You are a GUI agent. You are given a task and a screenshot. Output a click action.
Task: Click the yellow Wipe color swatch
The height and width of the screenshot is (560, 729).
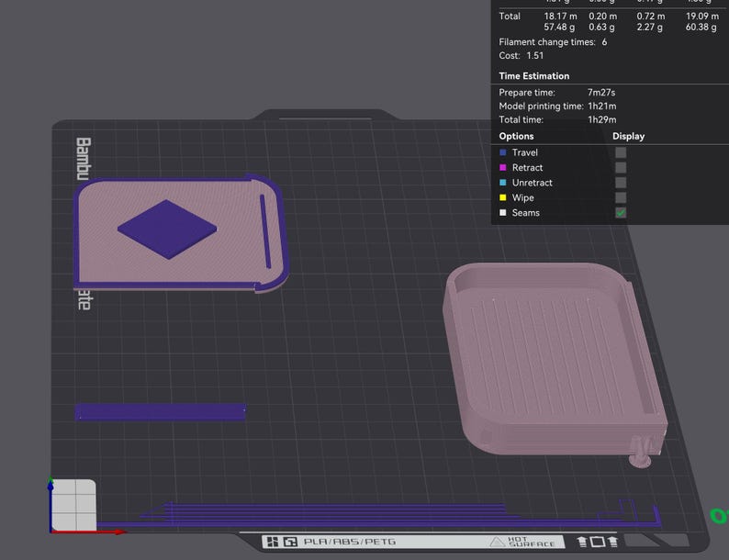[x=502, y=197]
